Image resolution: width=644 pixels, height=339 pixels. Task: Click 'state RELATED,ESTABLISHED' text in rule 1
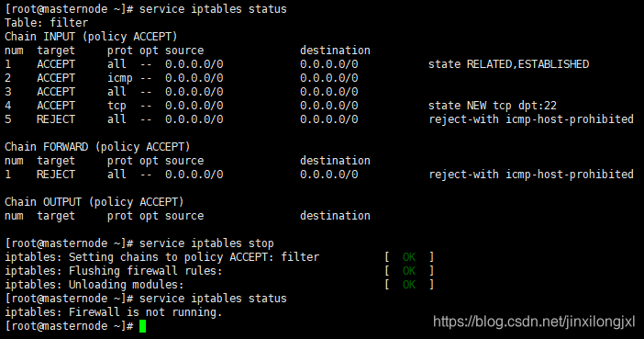[509, 64]
